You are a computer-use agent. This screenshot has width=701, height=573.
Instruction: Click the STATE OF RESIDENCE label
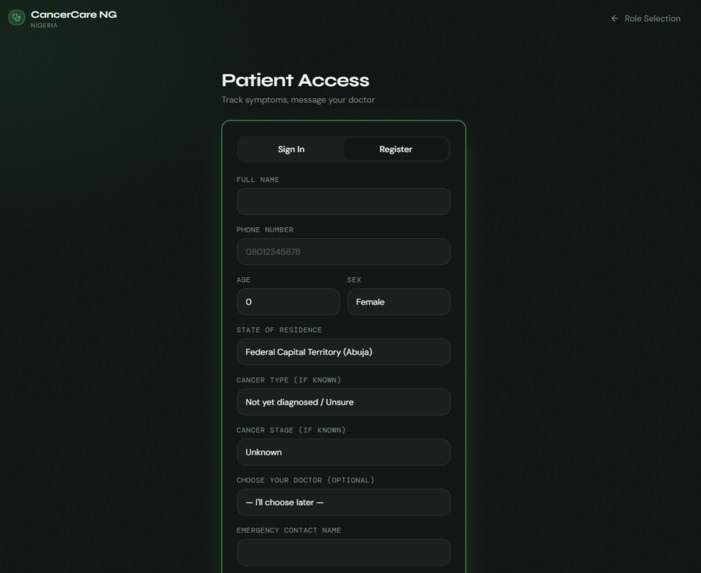click(279, 330)
